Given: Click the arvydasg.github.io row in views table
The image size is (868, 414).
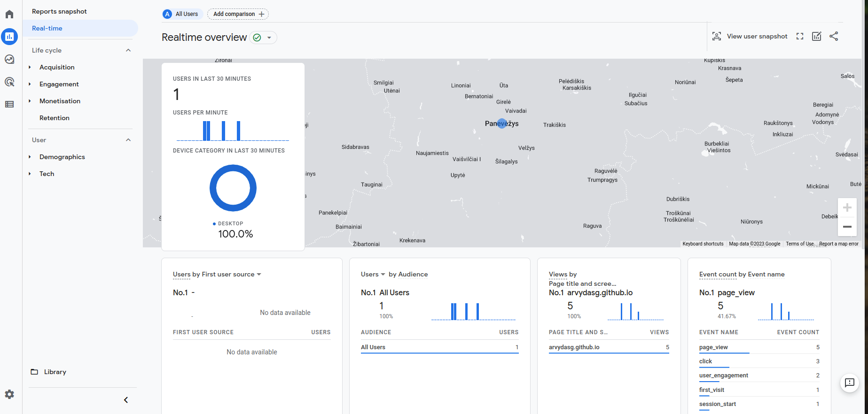Looking at the screenshot, I should click(x=609, y=347).
